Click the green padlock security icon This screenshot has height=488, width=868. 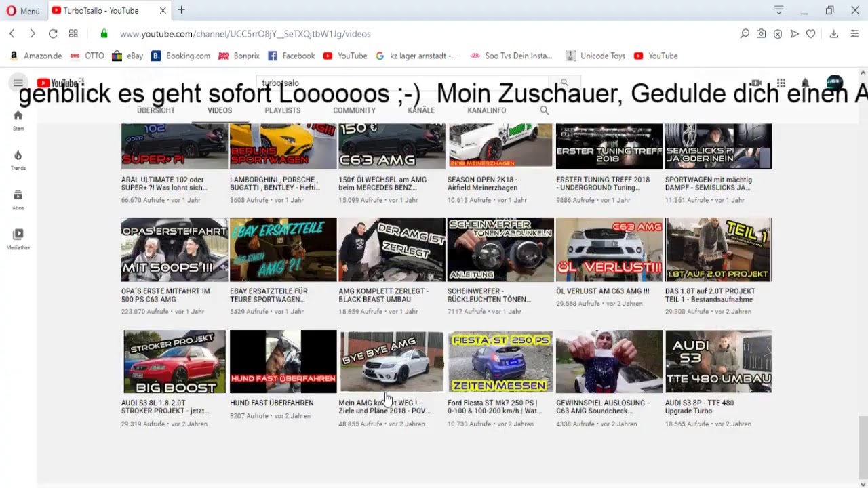click(104, 33)
